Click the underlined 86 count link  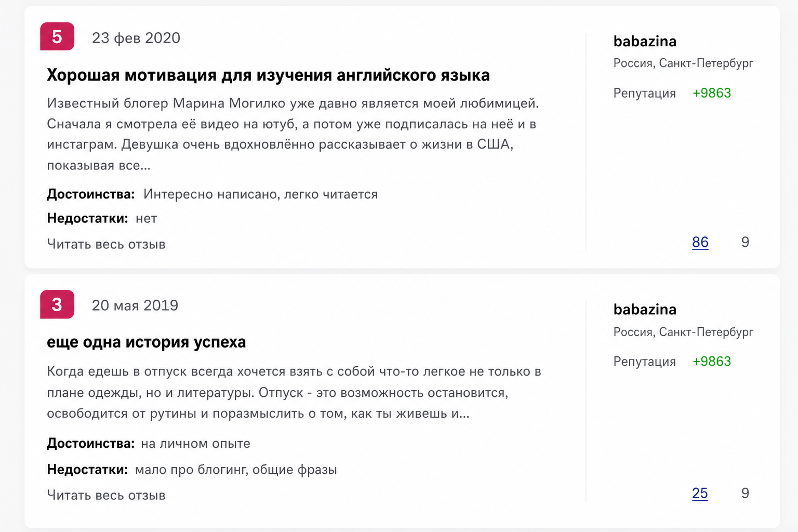click(700, 242)
